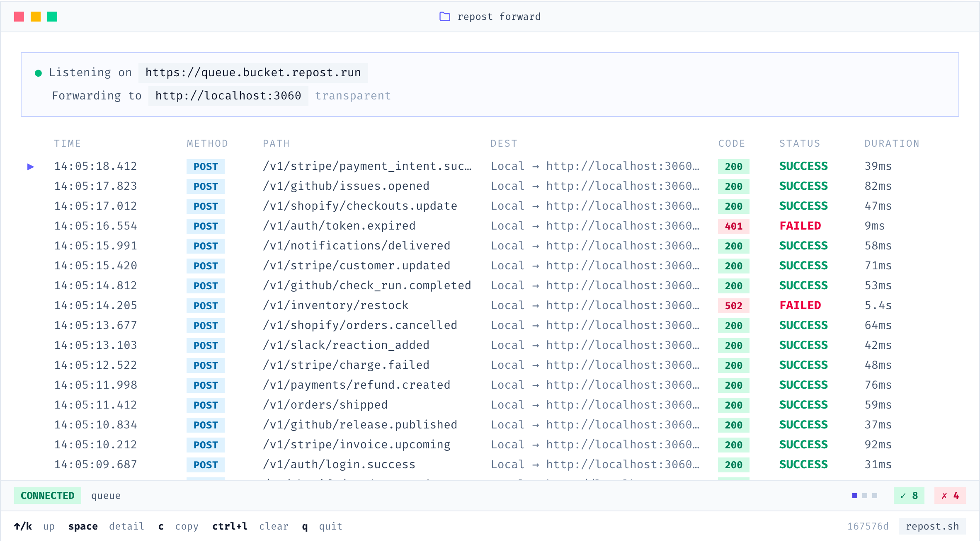Click the 39ms duration value
This screenshot has height=542, width=980.
(x=878, y=166)
